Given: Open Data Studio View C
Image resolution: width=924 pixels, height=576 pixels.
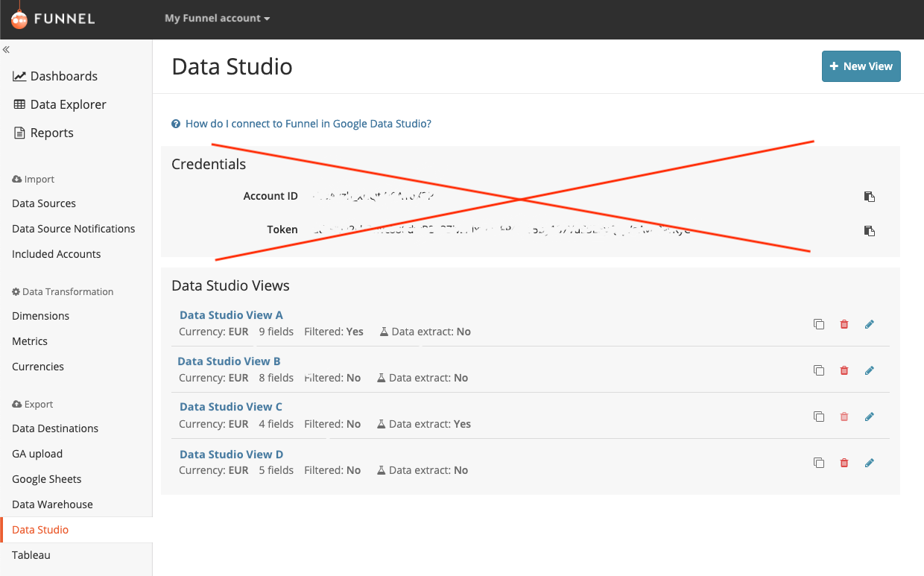Looking at the screenshot, I should point(231,407).
